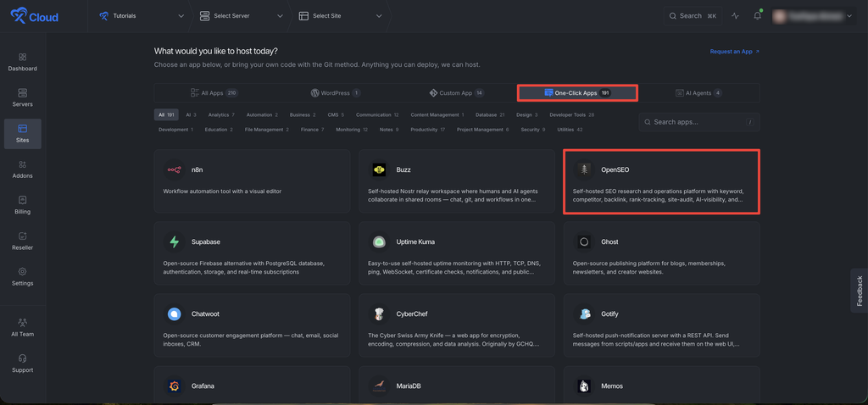The width and height of the screenshot is (868, 405).
Task: Open Settings in the sidebar
Action: (x=22, y=277)
